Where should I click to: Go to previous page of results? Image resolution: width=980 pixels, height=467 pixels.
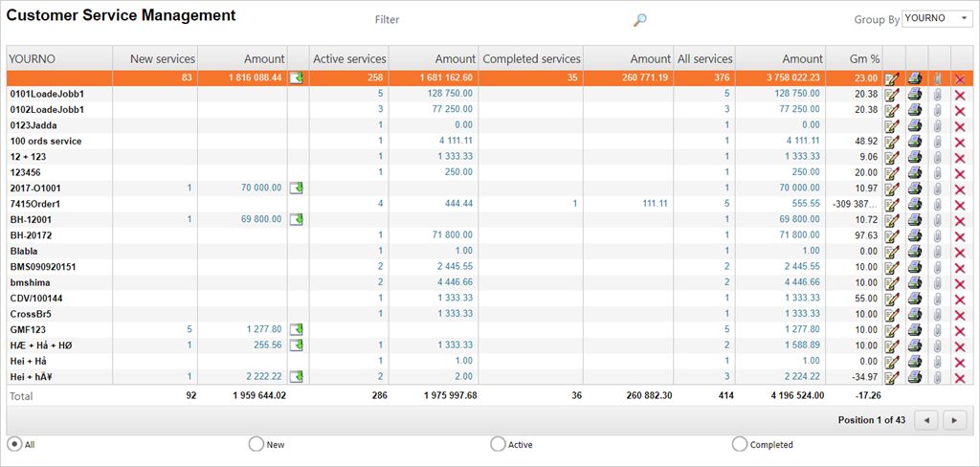[925, 420]
